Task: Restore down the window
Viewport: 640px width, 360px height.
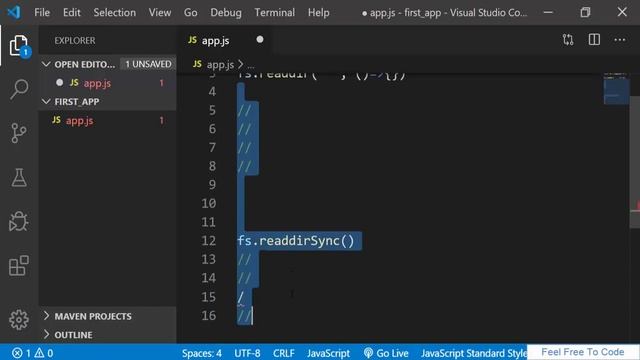Action: click(585, 12)
